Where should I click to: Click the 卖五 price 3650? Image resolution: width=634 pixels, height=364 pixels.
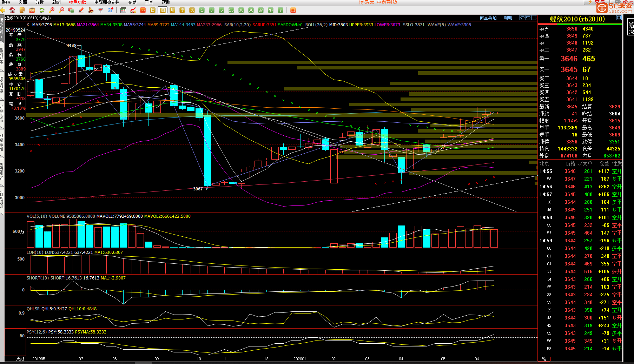pos(572,29)
